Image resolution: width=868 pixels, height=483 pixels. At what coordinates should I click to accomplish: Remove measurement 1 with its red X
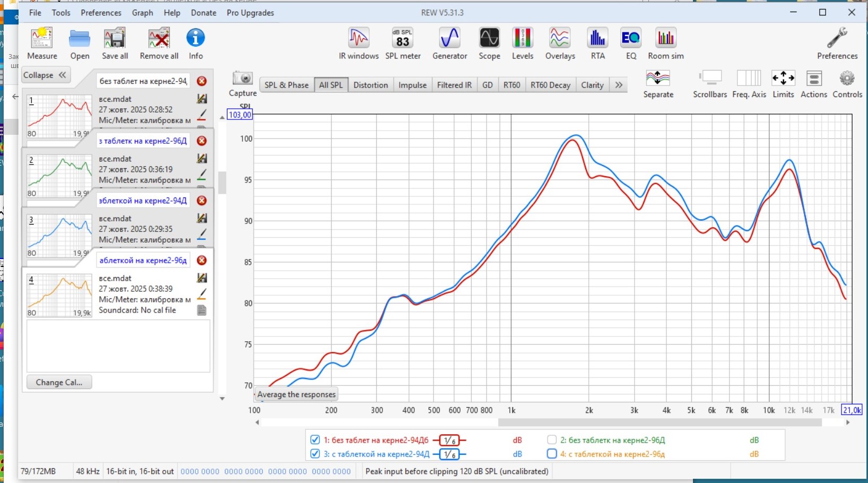coord(202,81)
